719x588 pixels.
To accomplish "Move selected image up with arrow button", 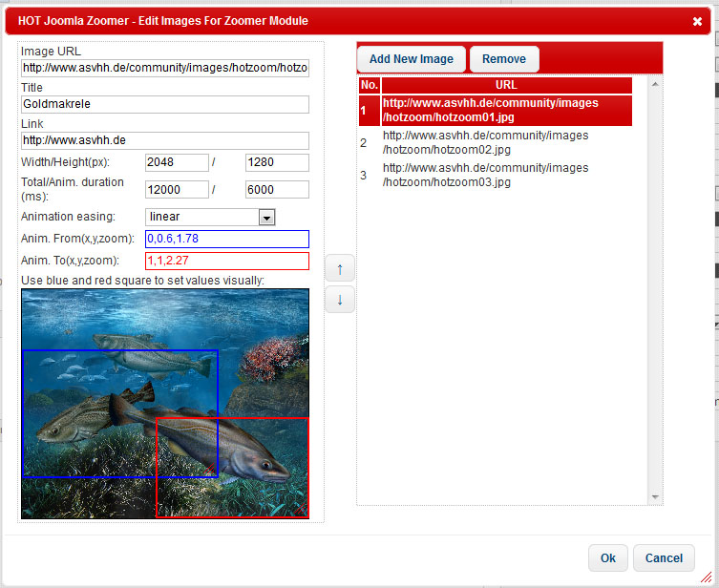I will [340, 268].
